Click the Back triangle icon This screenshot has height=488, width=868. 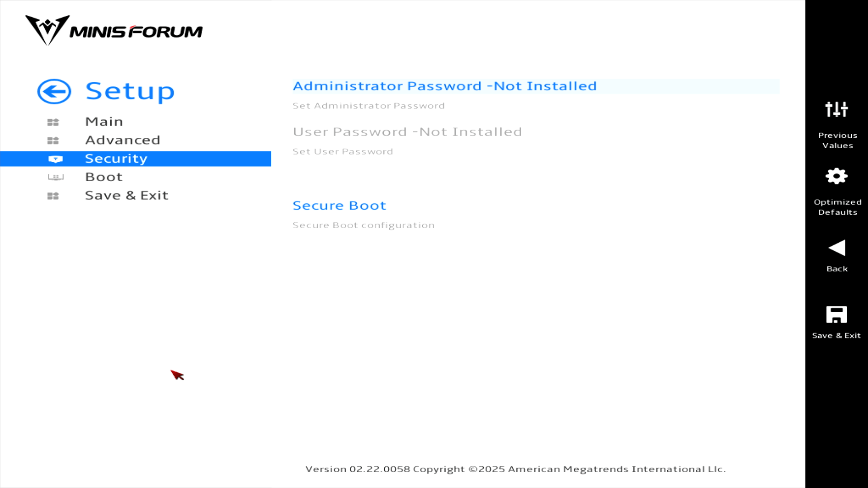[x=836, y=248]
